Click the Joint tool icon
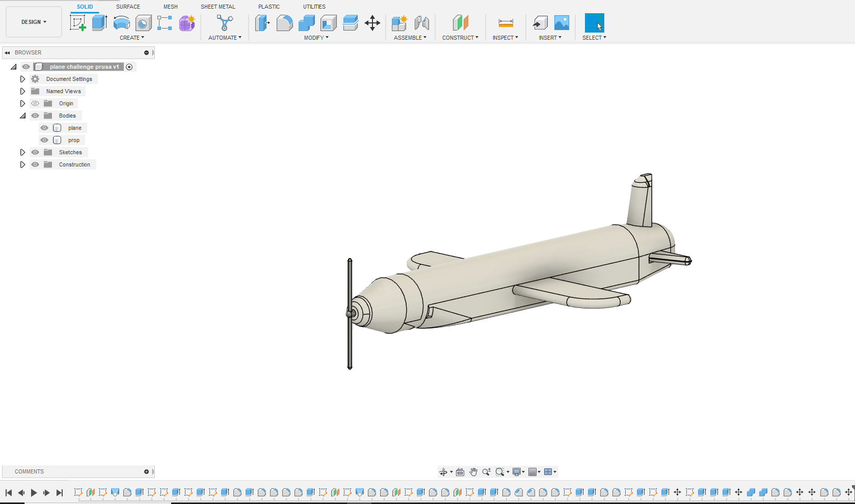 [x=422, y=23]
